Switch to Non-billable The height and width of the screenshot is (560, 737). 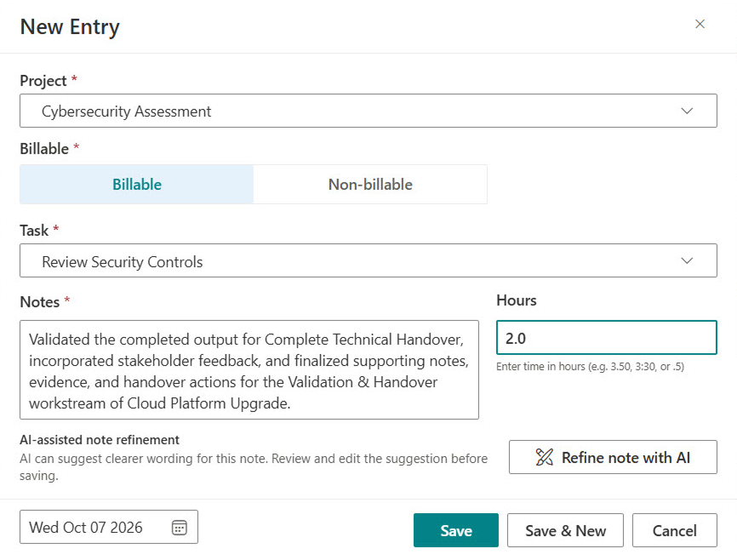[370, 185]
